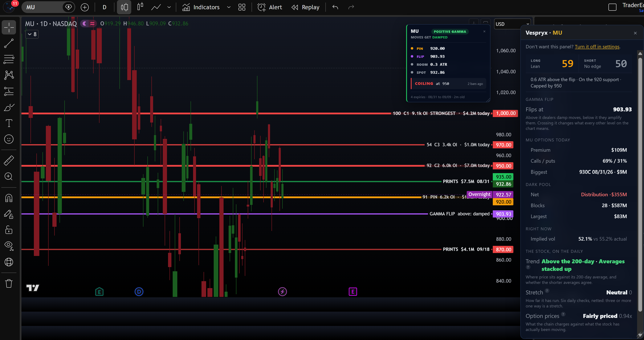Click the add symbol plus icon
Screen dimensions: 644x340
point(85,7)
